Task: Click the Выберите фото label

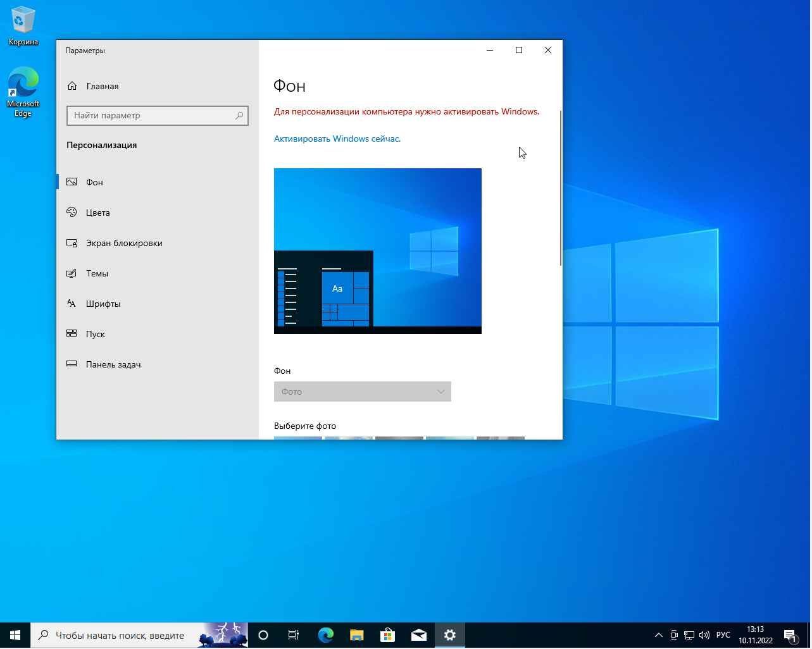Action: tap(305, 426)
